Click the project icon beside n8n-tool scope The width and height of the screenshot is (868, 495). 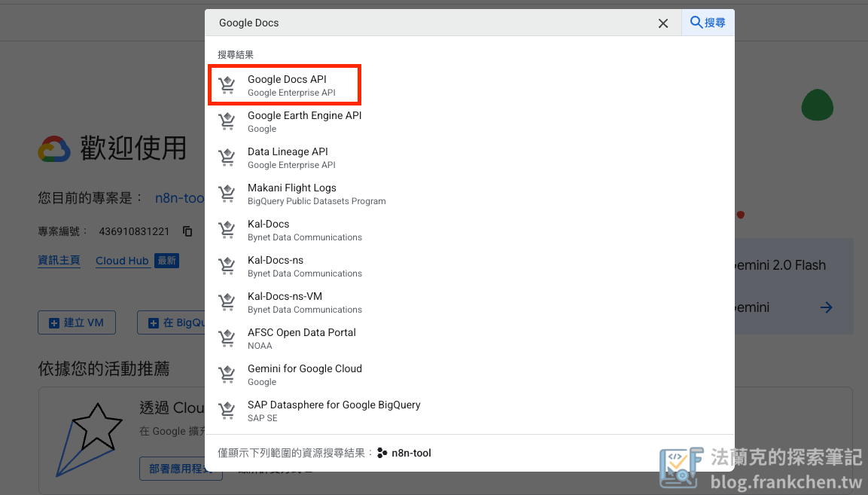tap(382, 453)
